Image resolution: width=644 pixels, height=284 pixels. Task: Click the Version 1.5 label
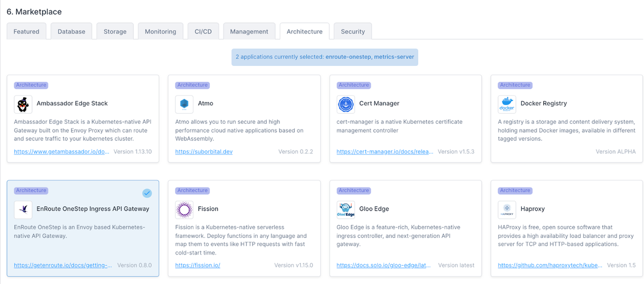[621, 265]
